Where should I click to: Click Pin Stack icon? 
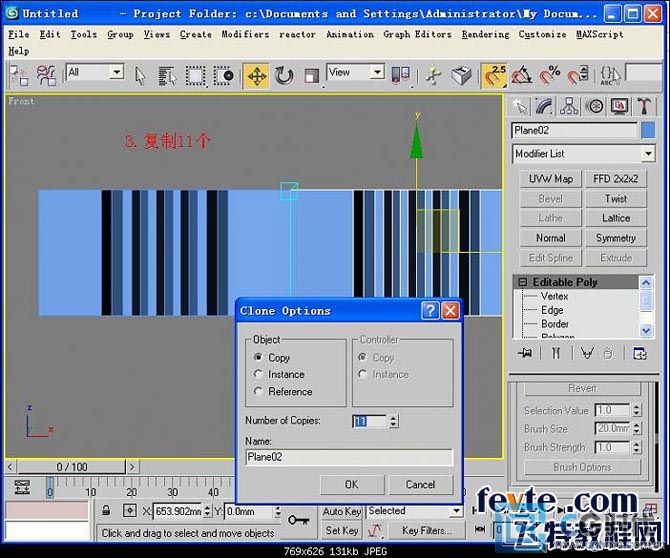[525, 353]
